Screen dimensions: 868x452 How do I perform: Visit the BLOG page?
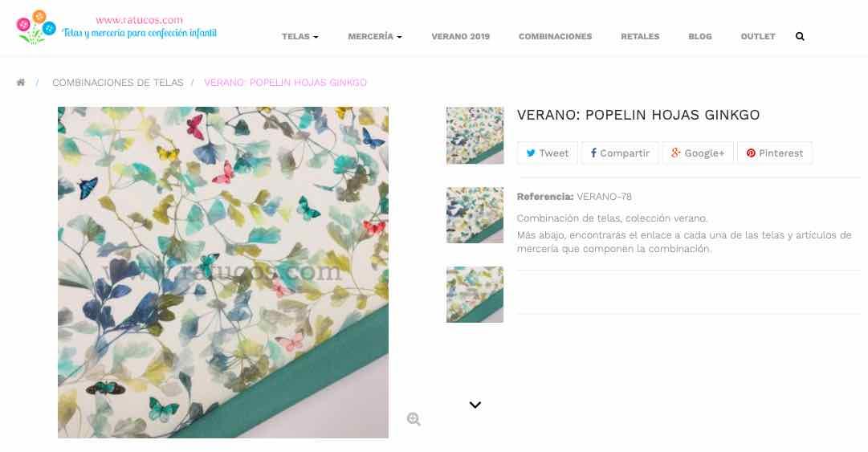(699, 36)
